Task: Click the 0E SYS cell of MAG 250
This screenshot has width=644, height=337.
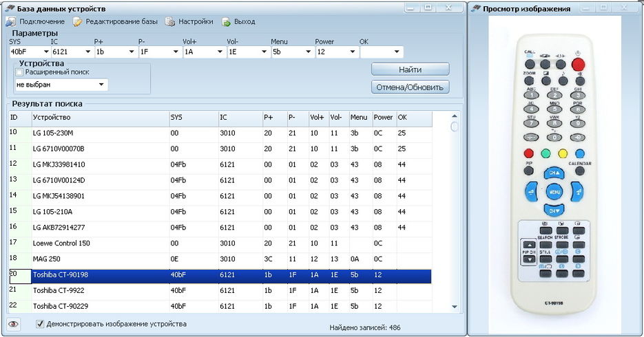Action: tap(194, 259)
